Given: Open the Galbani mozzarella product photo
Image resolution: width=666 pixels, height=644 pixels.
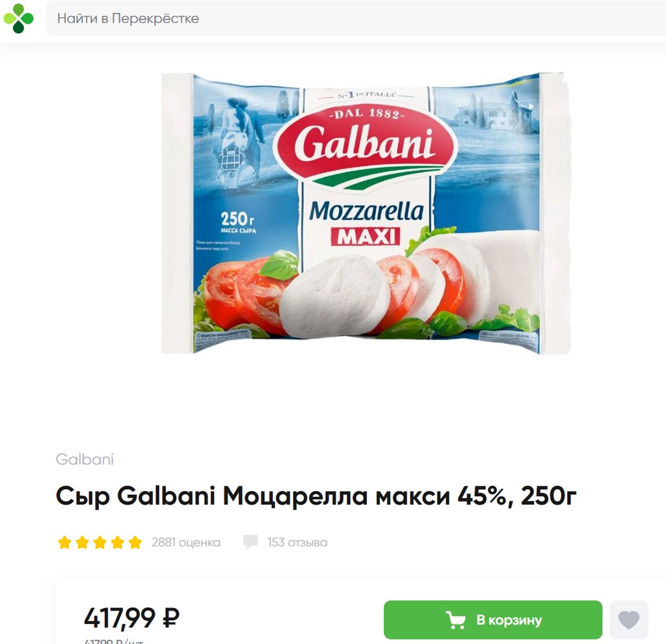Looking at the screenshot, I should pyautogui.click(x=366, y=213).
